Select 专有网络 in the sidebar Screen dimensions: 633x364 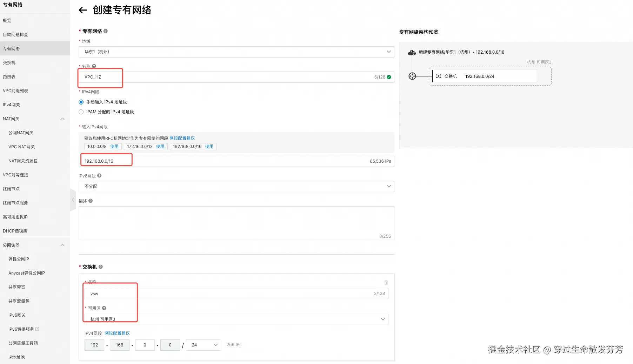[x=35, y=49]
